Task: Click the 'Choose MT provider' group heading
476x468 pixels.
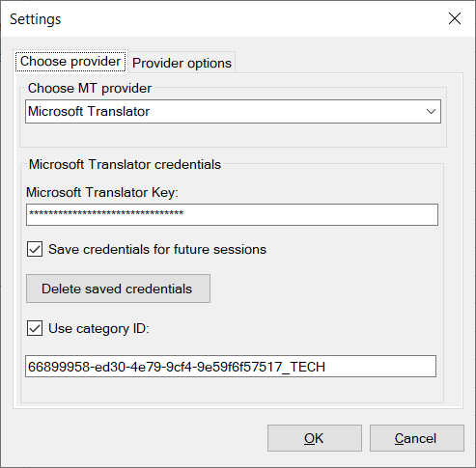Action: click(x=90, y=88)
